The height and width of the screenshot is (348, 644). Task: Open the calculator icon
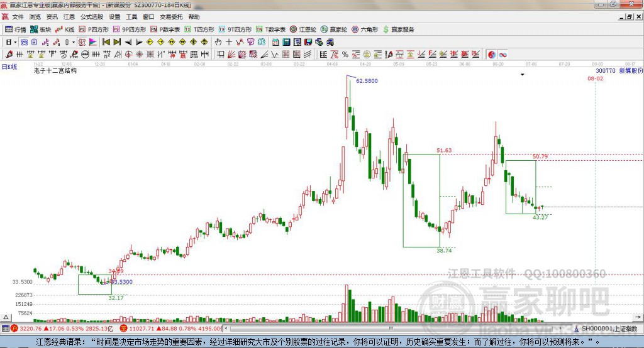point(286,42)
